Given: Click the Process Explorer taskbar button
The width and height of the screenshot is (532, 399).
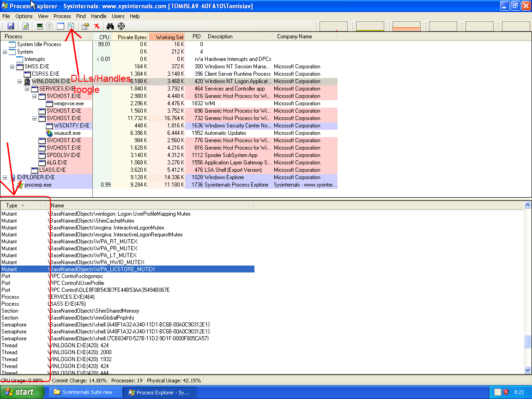Looking at the screenshot, I should tap(159, 393).
